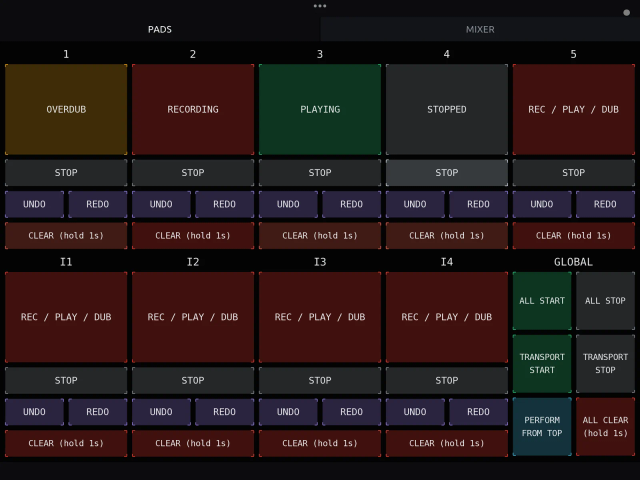This screenshot has width=640, height=480.
Task: Redo on track I3
Action: [351, 412]
